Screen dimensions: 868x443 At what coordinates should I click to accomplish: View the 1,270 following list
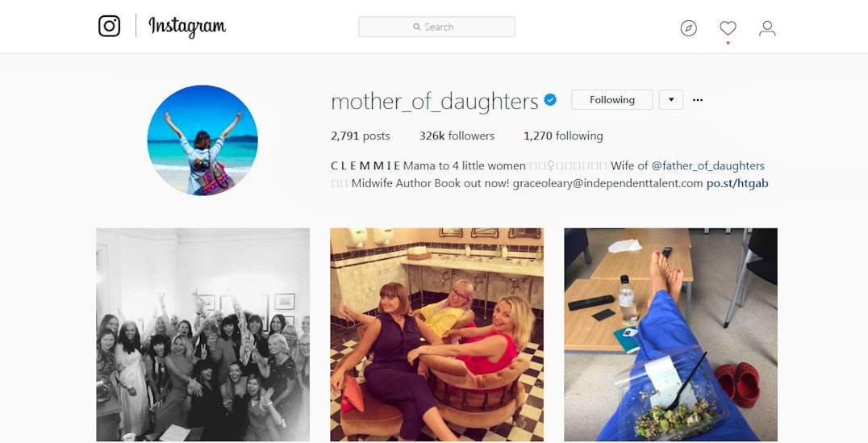point(563,136)
